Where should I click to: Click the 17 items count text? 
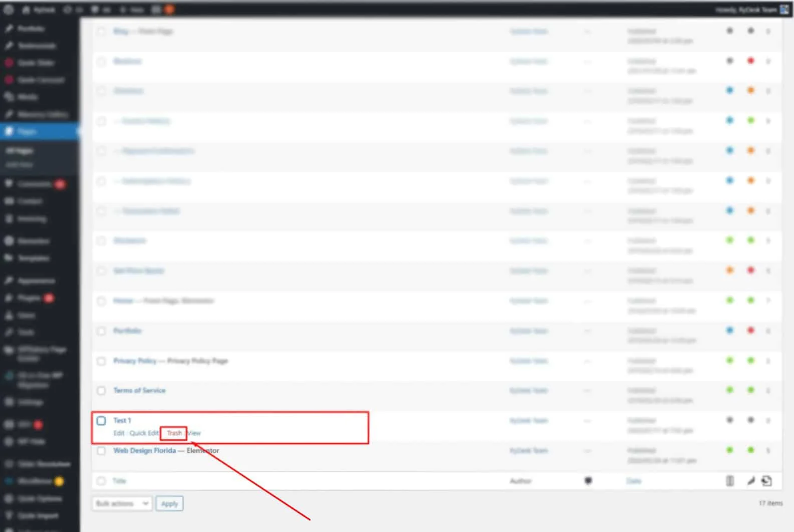(770, 503)
